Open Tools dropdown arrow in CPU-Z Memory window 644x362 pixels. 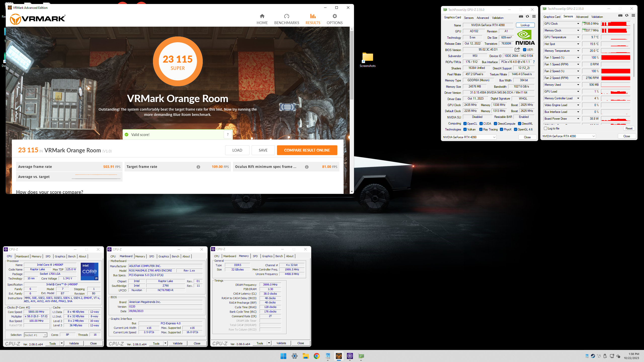point(269,343)
